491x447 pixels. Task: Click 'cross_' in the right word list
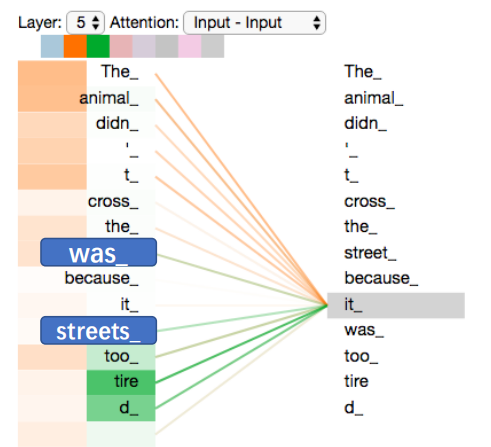[x=369, y=202]
